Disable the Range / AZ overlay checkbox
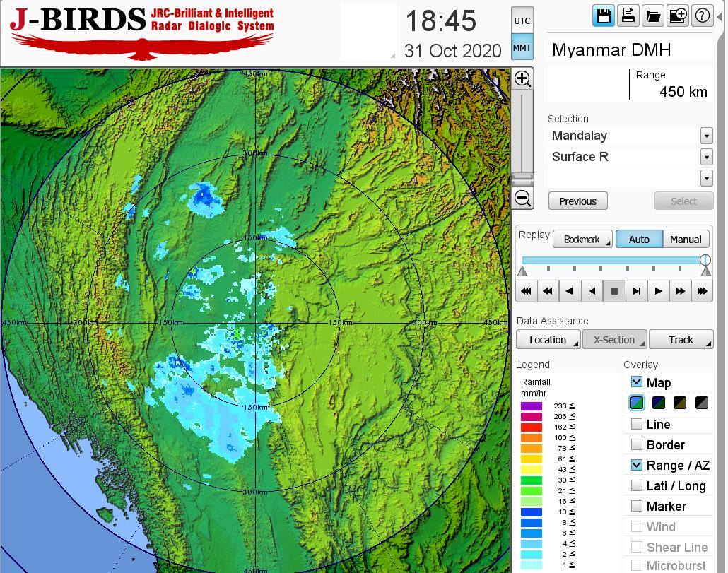This screenshot has width=728, height=573. 637,465
